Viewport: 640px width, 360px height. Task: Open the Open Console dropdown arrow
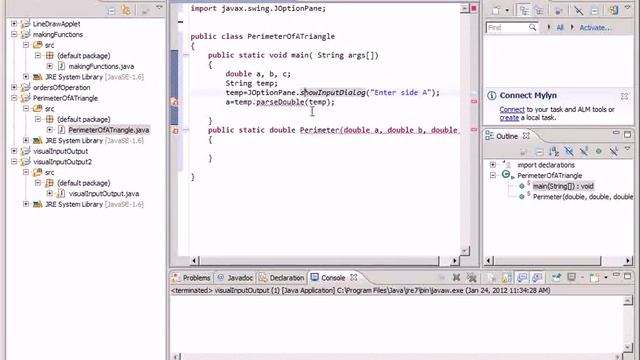coord(606,278)
